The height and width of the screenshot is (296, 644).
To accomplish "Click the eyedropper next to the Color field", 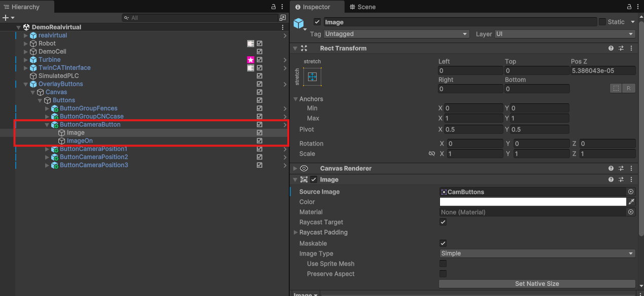I will 631,202.
